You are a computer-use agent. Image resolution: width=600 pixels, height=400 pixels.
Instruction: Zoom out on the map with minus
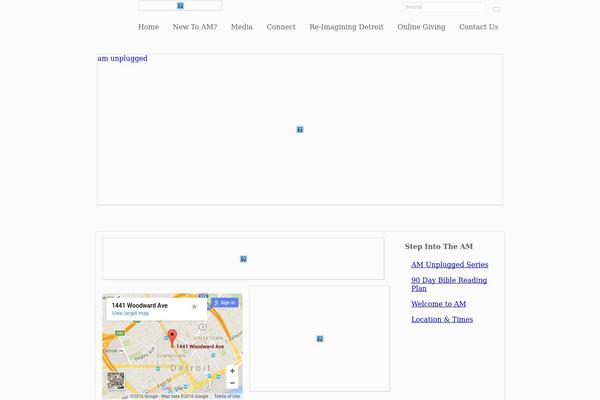tap(232, 383)
